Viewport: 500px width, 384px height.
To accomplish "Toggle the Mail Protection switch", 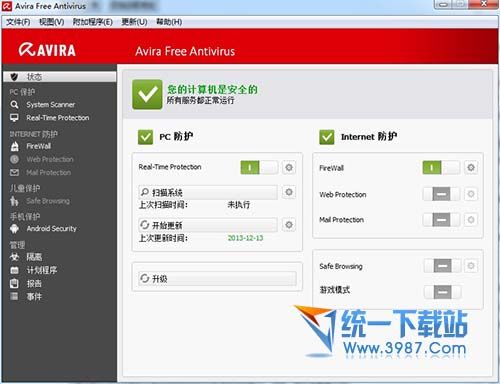I will coord(441,220).
